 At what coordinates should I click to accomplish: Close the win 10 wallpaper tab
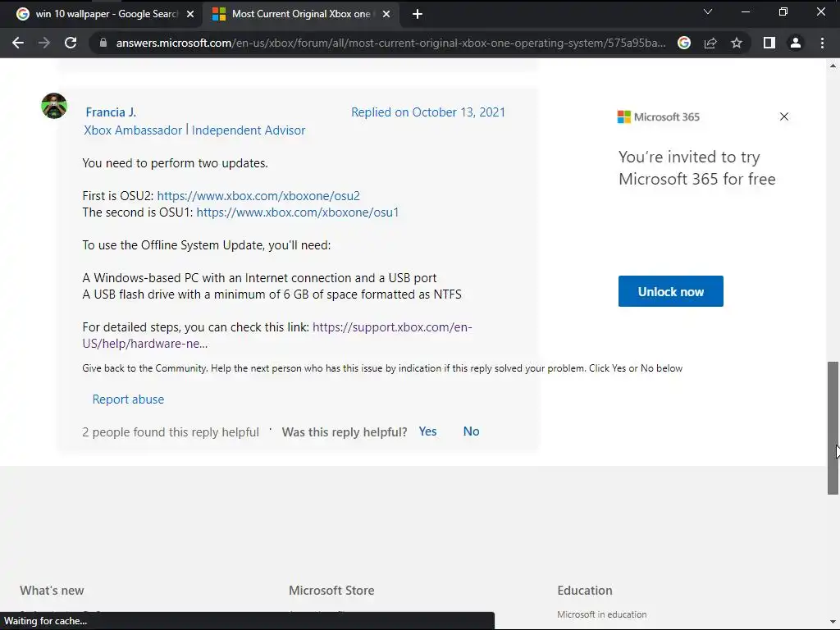click(190, 15)
